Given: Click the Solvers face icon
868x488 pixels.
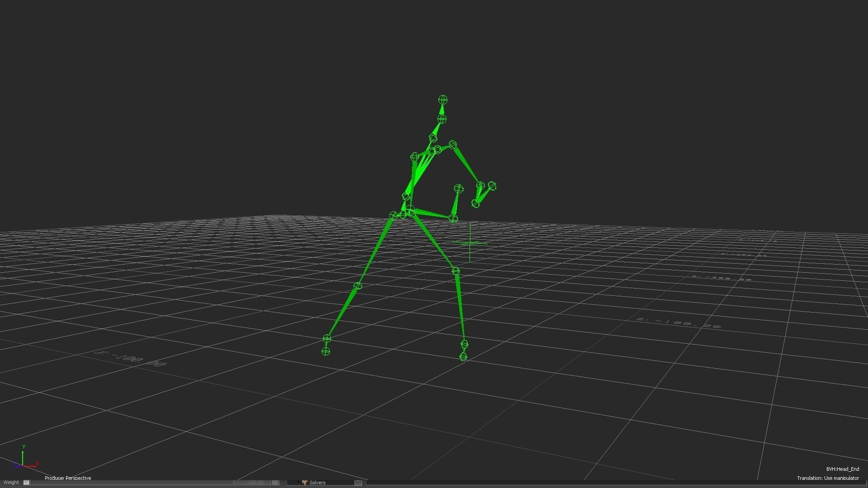Looking at the screenshot, I should pos(304,483).
